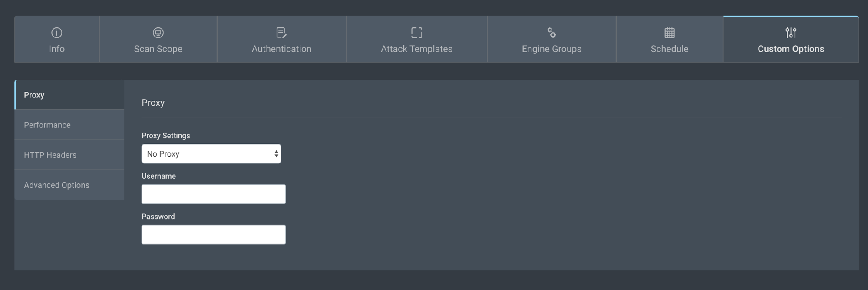This screenshot has height=290, width=868.
Task: Go to Attack Templates tab label
Action: point(416,49)
